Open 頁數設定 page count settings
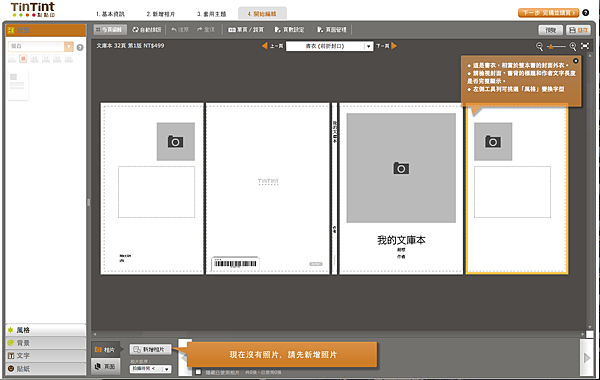The height and width of the screenshot is (380, 600). pyautogui.click(x=289, y=29)
